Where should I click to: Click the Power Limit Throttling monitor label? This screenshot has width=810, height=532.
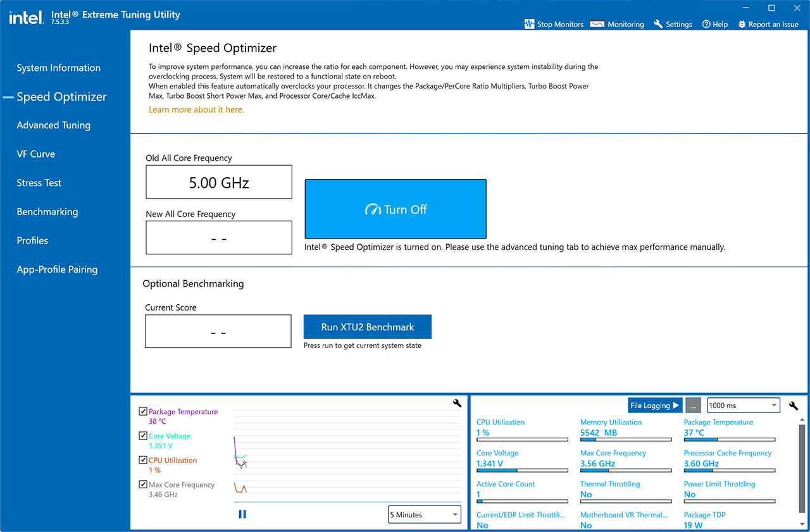[x=720, y=484]
